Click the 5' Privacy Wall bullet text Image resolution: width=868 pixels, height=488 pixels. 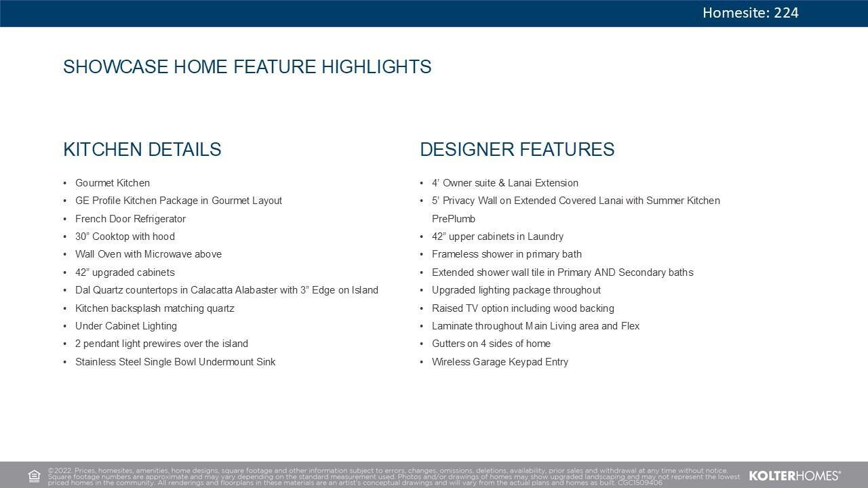[576, 201]
